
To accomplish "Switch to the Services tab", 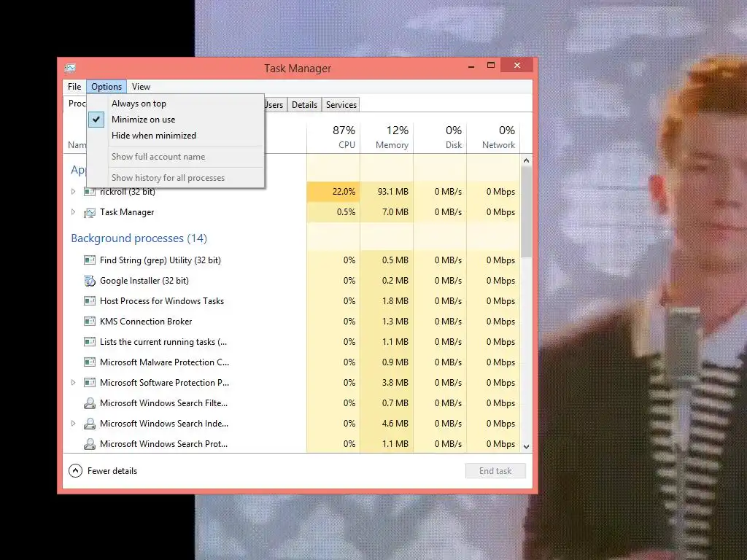I will (x=341, y=105).
